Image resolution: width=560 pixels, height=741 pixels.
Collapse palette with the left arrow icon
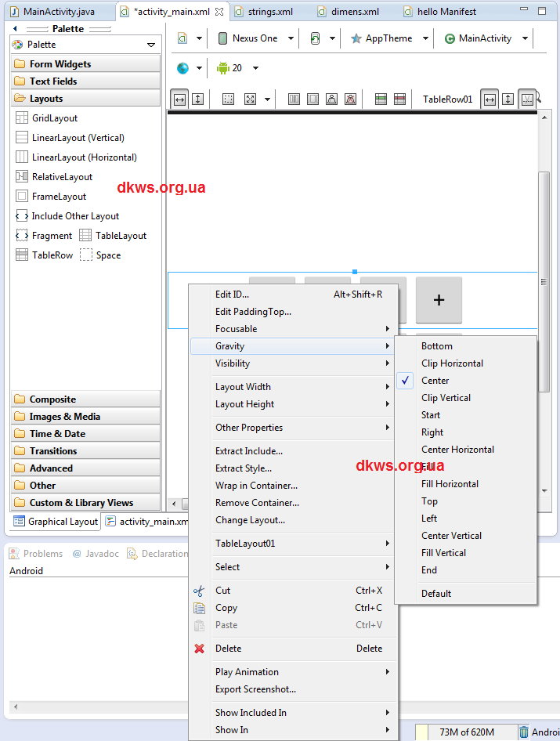point(15,28)
